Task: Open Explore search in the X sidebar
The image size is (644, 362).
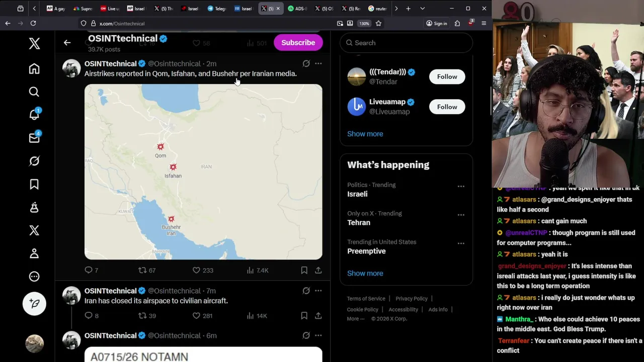Action: click(34, 92)
